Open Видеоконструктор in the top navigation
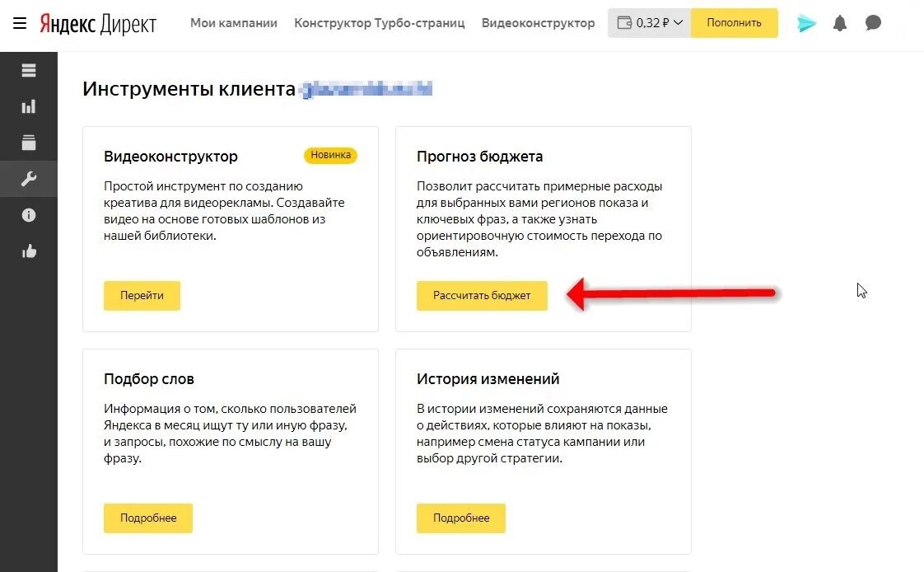924x572 pixels. point(538,23)
